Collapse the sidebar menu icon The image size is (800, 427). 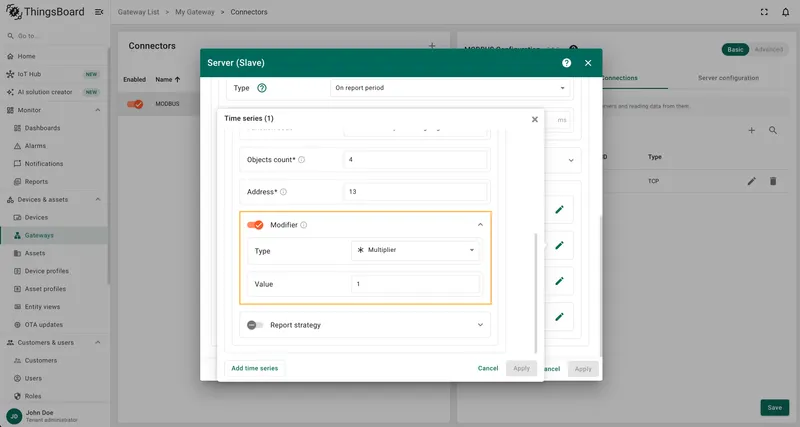coord(99,12)
